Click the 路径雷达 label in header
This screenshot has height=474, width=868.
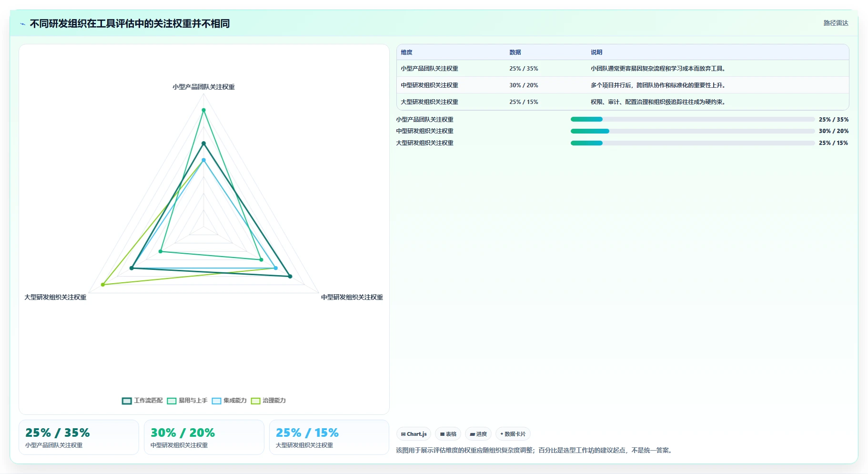pos(836,23)
